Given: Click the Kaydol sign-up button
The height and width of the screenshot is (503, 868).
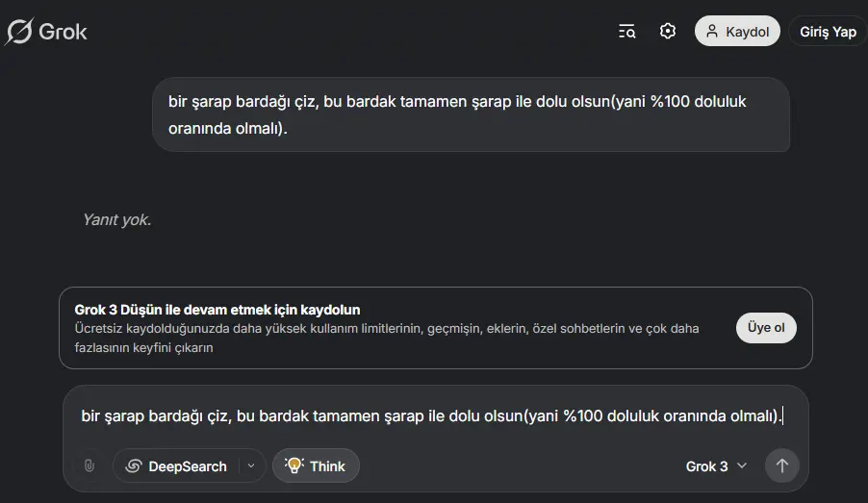Looking at the screenshot, I should pyautogui.click(x=737, y=32).
